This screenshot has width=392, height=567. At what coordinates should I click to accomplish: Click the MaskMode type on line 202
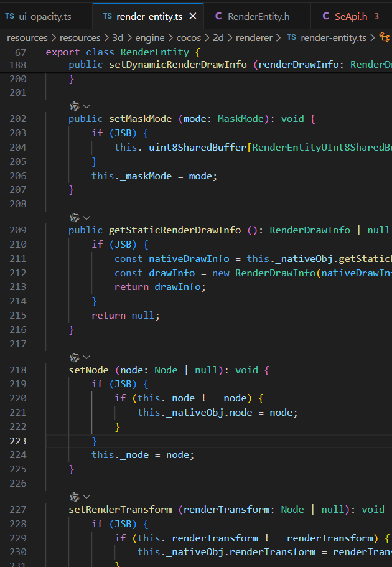(240, 119)
